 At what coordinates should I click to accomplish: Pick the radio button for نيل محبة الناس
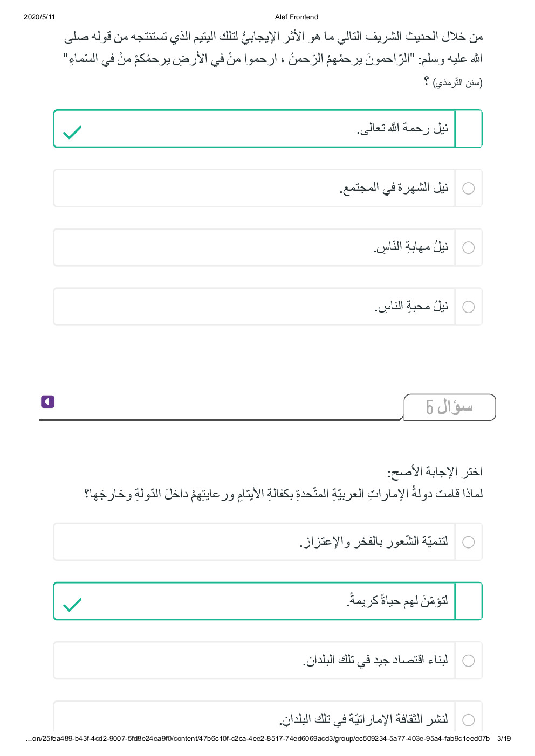coord(469,307)
